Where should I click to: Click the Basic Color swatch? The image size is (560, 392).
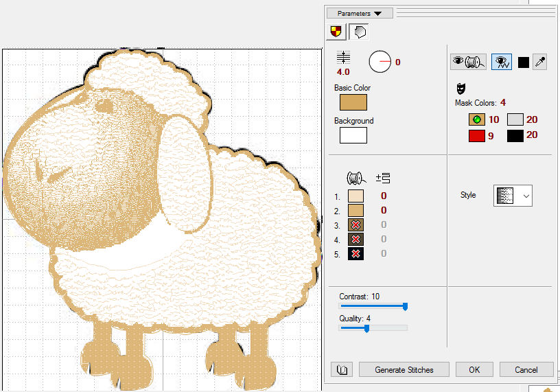353,102
